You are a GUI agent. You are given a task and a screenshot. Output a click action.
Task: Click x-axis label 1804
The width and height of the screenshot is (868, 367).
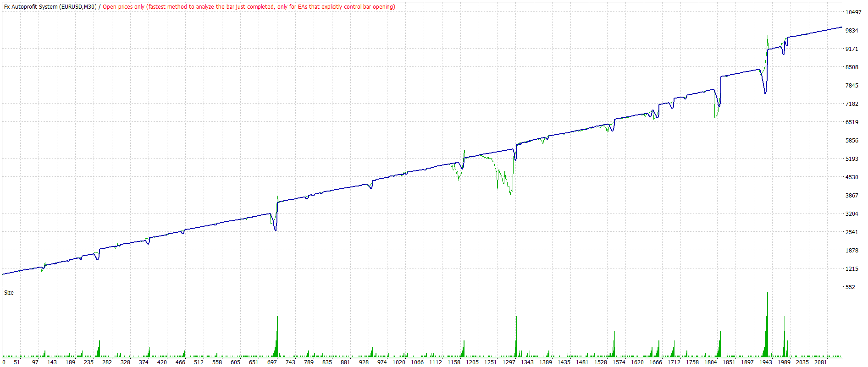pos(711,362)
